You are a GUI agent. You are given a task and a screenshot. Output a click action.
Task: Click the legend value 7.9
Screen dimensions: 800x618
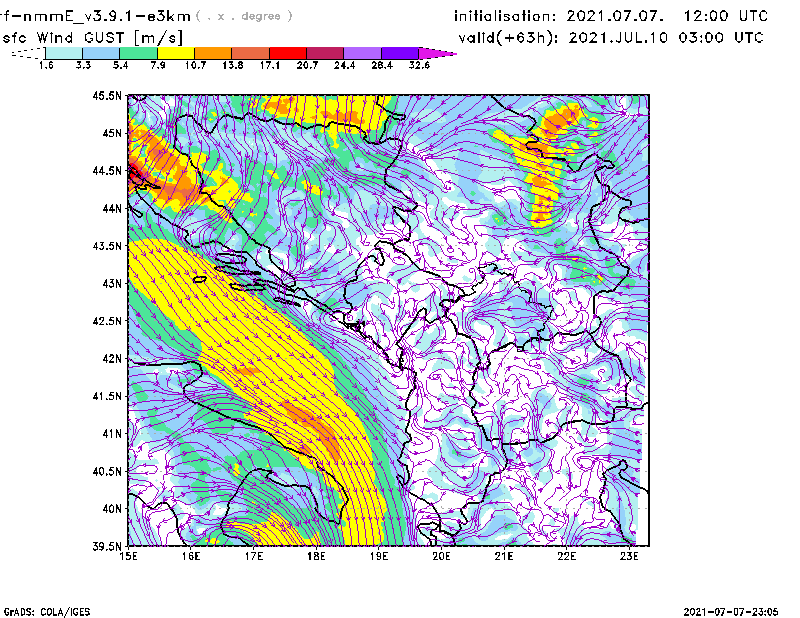[158, 65]
